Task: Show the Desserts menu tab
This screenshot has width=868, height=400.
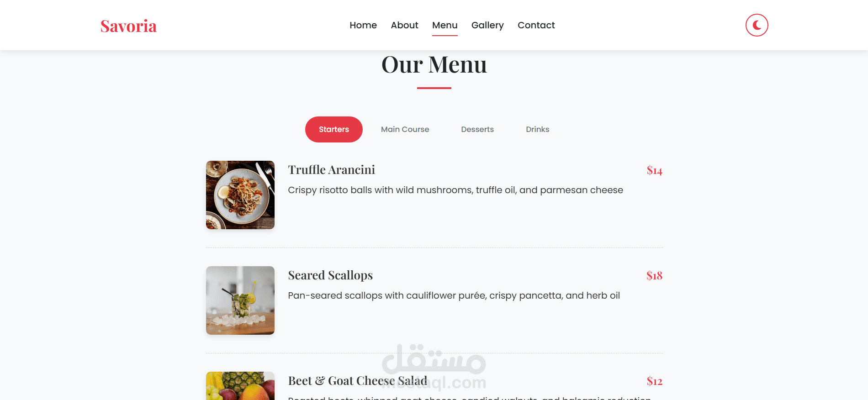Action: point(477,129)
